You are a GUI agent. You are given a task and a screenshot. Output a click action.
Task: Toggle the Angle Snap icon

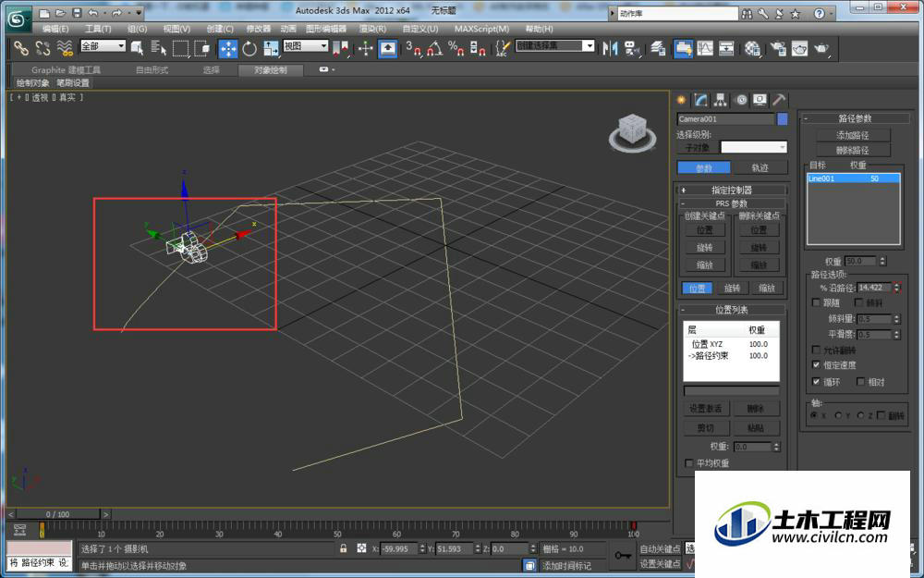click(435, 48)
